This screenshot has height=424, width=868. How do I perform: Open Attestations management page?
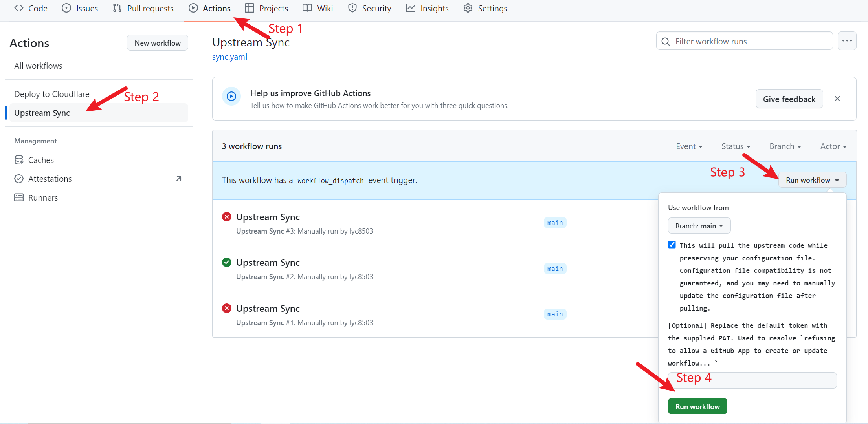click(50, 179)
